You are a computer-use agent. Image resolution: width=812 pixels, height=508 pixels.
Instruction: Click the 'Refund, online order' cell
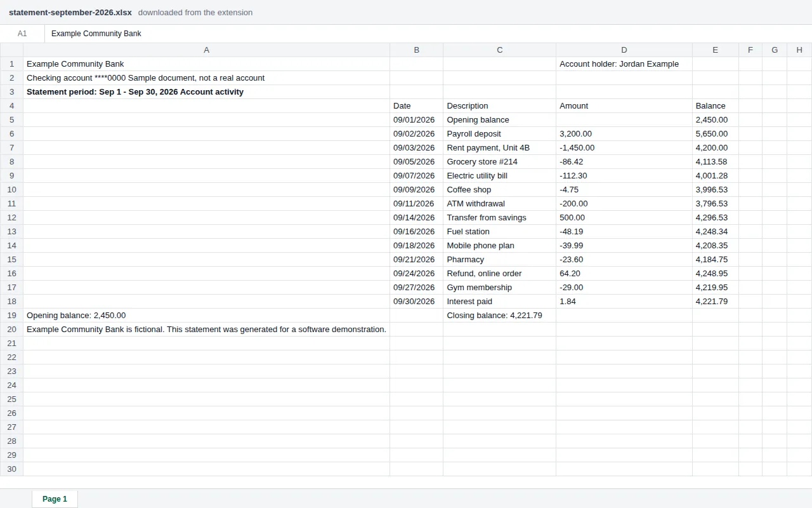[x=499, y=274]
